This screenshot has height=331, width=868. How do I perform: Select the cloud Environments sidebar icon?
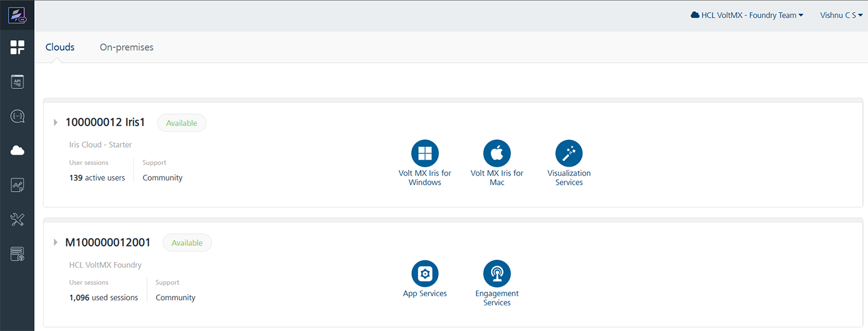17,151
